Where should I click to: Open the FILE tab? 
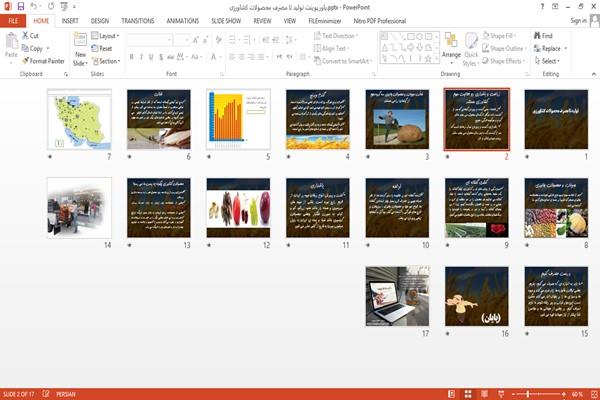tap(13, 21)
